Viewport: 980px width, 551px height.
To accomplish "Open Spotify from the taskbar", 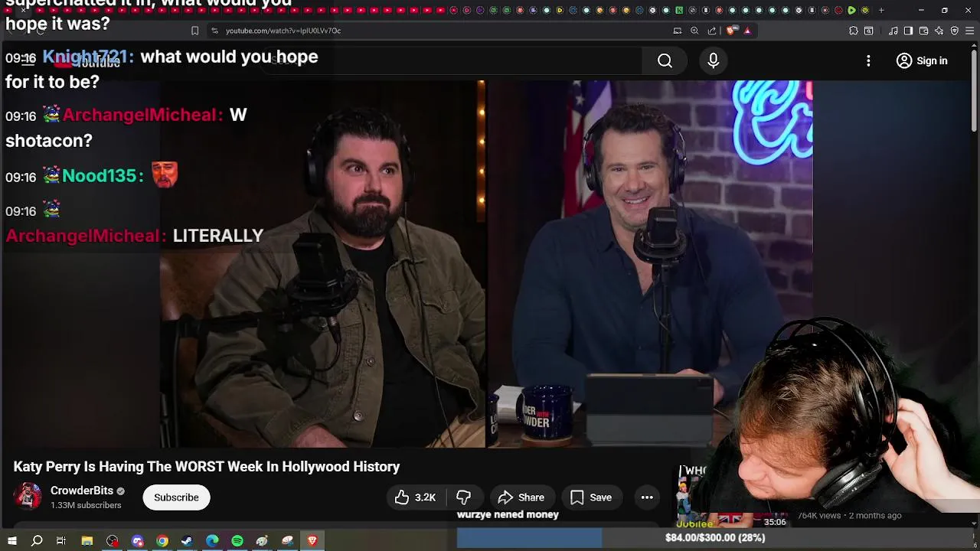I will click(237, 541).
